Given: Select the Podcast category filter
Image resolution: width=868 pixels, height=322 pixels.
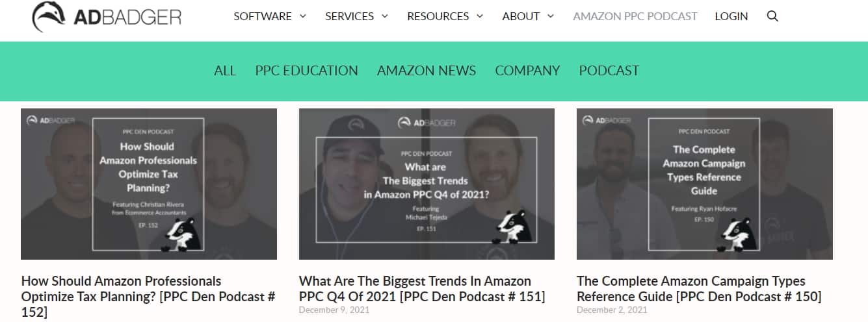Looking at the screenshot, I should pyautogui.click(x=609, y=71).
